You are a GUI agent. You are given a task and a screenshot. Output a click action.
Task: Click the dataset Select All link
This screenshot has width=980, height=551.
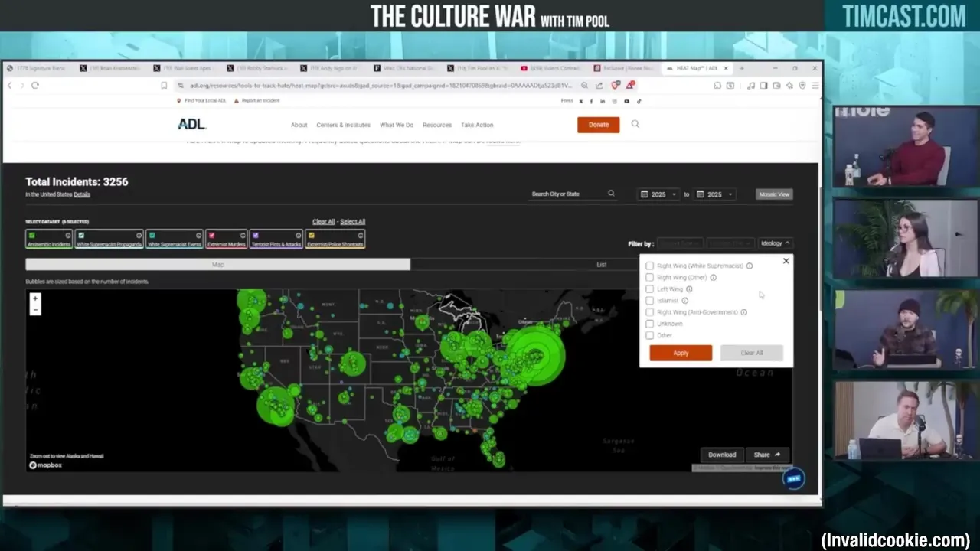(352, 222)
